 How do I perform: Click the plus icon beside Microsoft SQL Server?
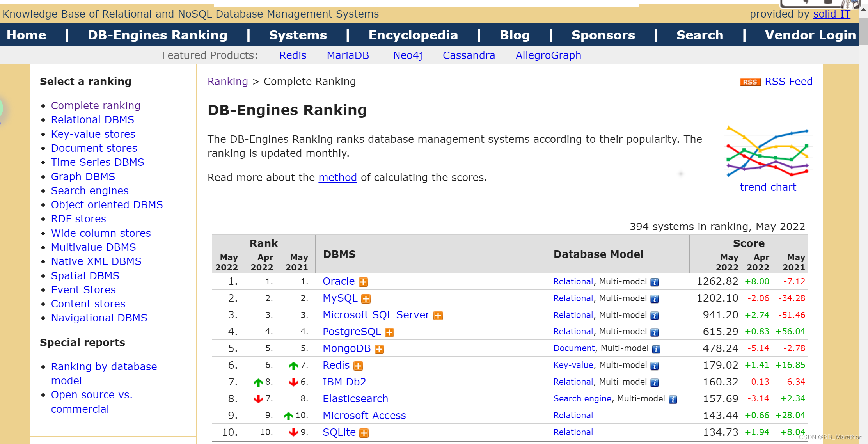[x=438, y=316]
